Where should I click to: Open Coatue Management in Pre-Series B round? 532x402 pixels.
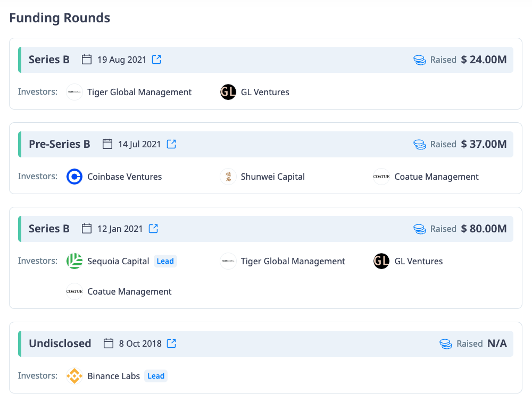(436, 177)
